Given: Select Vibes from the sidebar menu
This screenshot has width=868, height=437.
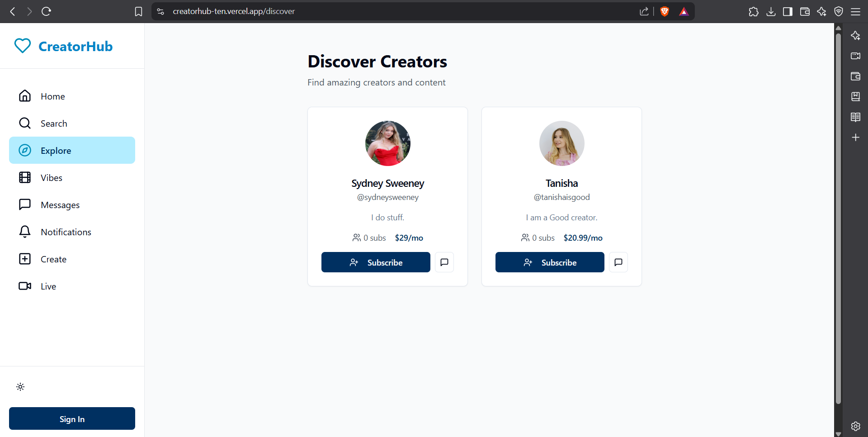Looking at the screenshot, I should [51, 177].
